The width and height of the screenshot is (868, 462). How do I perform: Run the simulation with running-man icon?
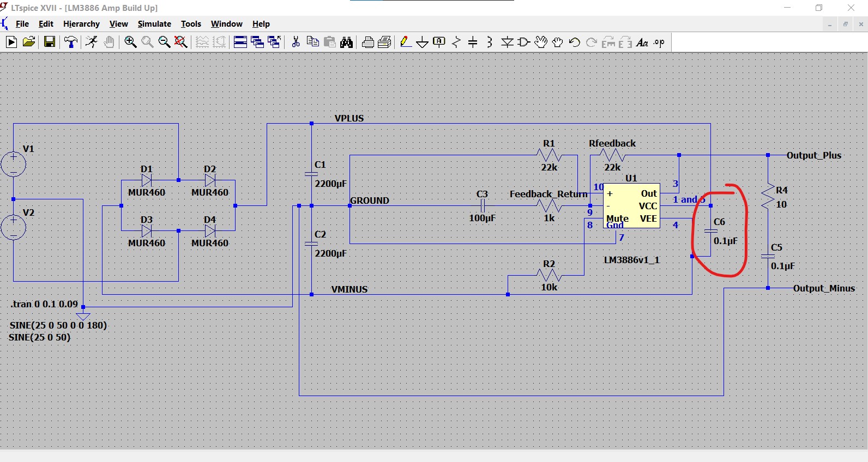[92, 42]
